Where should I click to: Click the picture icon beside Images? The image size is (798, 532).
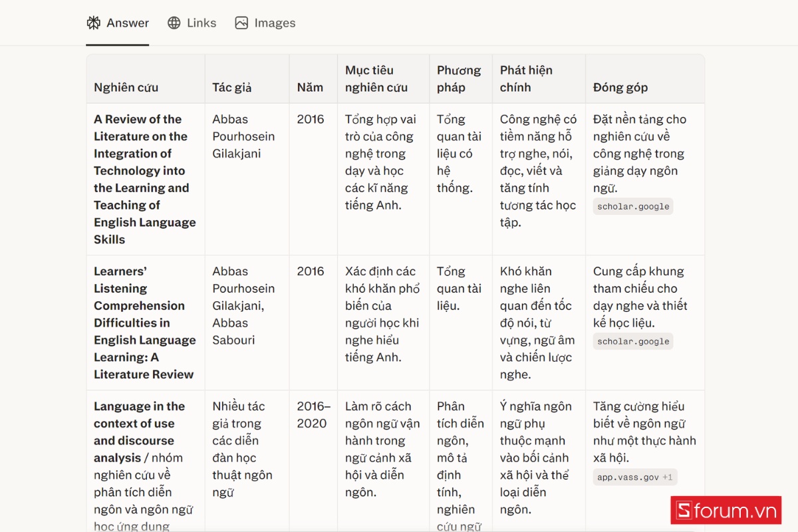point(241,23)
